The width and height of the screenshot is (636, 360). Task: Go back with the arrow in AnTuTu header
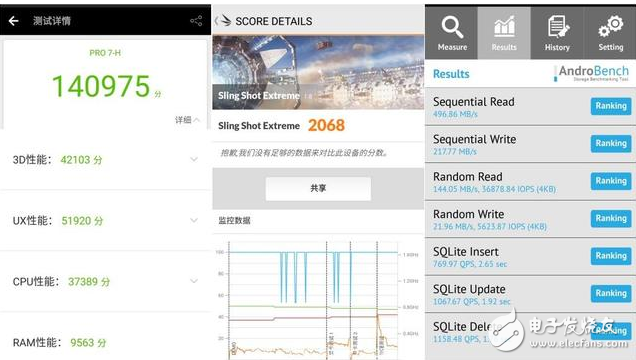[13, 21]
